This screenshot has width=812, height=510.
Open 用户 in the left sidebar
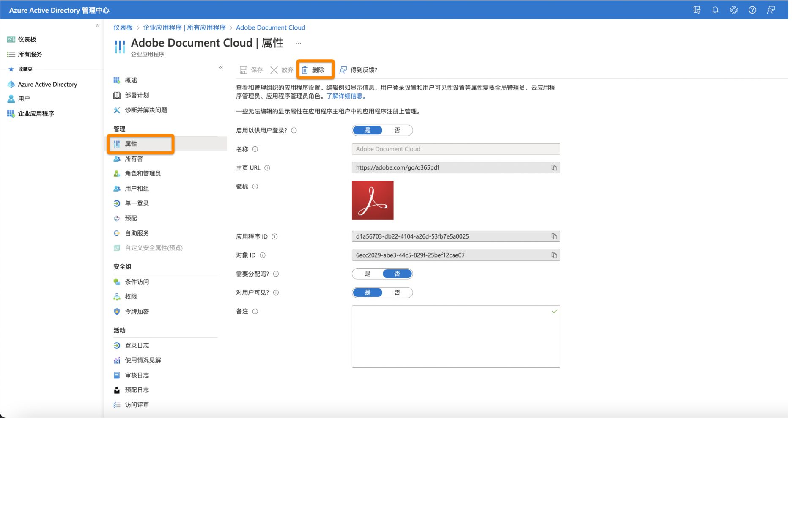[x=24, y=99]
